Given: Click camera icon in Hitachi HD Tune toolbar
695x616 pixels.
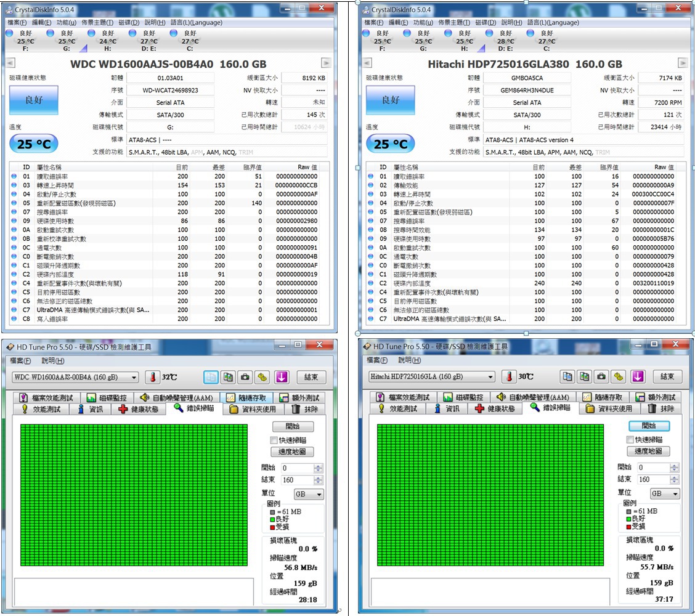Looking at the screenshot, I should click(601, 377).
